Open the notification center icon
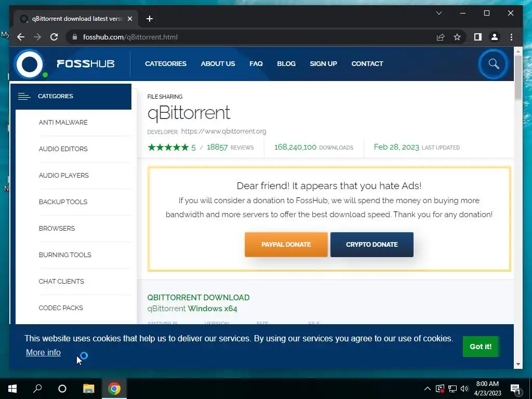Viewport: 532px width, 399px height. click(515, 389)
